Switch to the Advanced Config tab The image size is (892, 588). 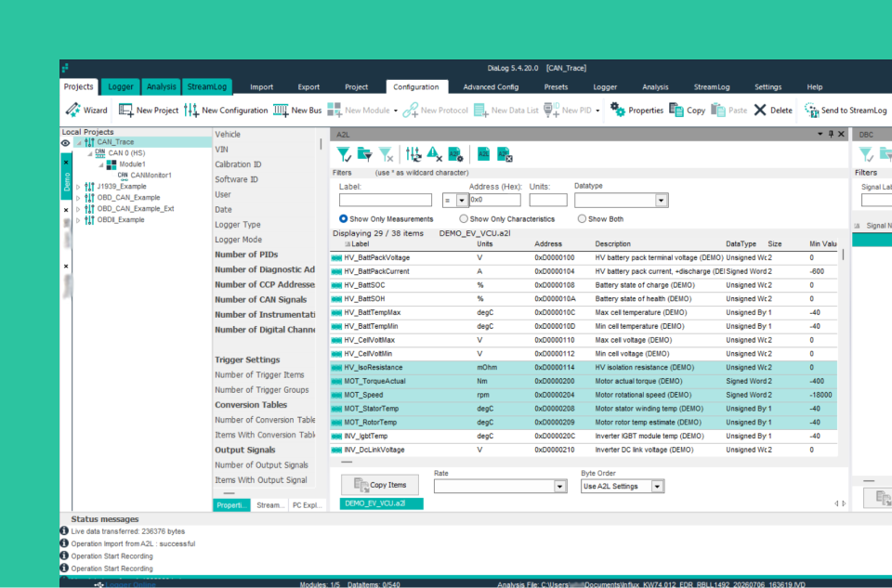pyautogui.click(x=491, y=87)
